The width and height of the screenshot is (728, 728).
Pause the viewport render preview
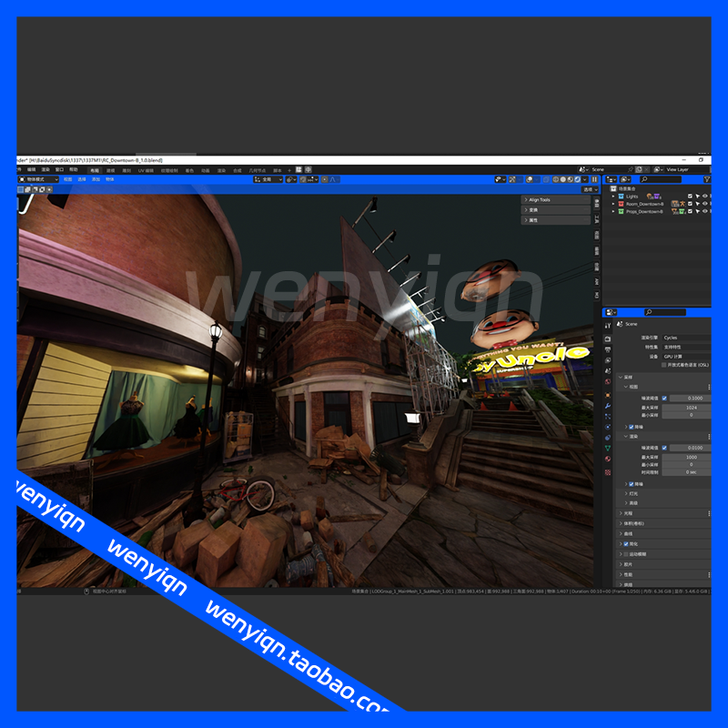tap(595, 179)
